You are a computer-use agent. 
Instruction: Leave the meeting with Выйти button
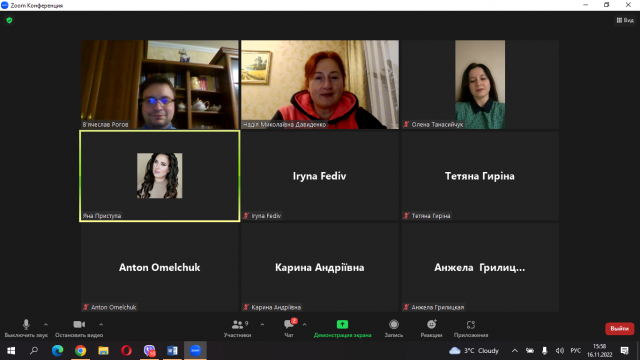coord(619,329)
